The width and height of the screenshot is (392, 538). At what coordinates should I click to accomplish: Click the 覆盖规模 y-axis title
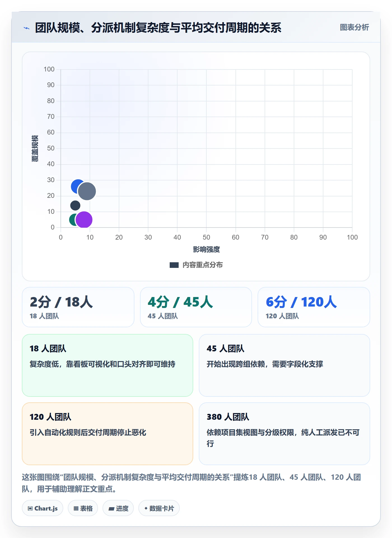(x=35, y=148)
